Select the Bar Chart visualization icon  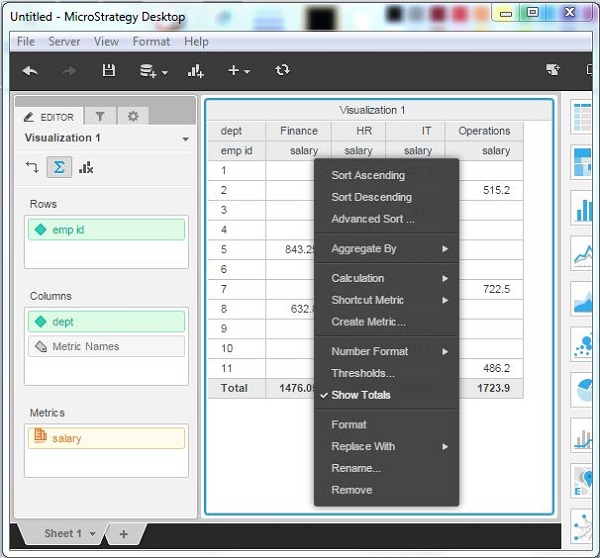pos(582,208)
